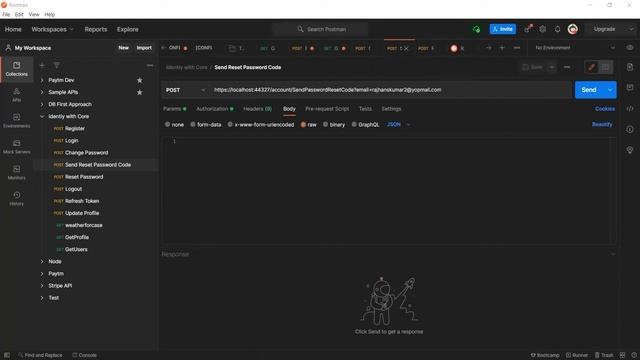This screenshot has height=360, width=640.
Task: Open the Environments sidebar panel
Action: [x=16, y=121]
